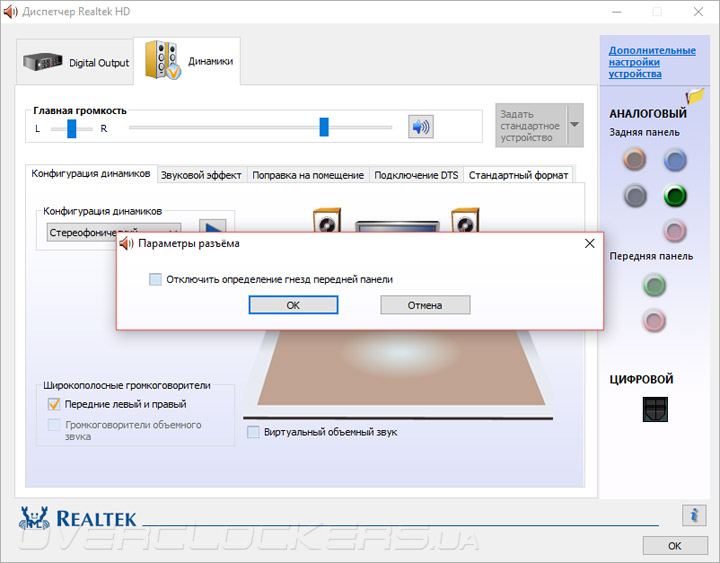Click OK button in main Realtek window
Screen dimensions: 720x563
[675, 546]
